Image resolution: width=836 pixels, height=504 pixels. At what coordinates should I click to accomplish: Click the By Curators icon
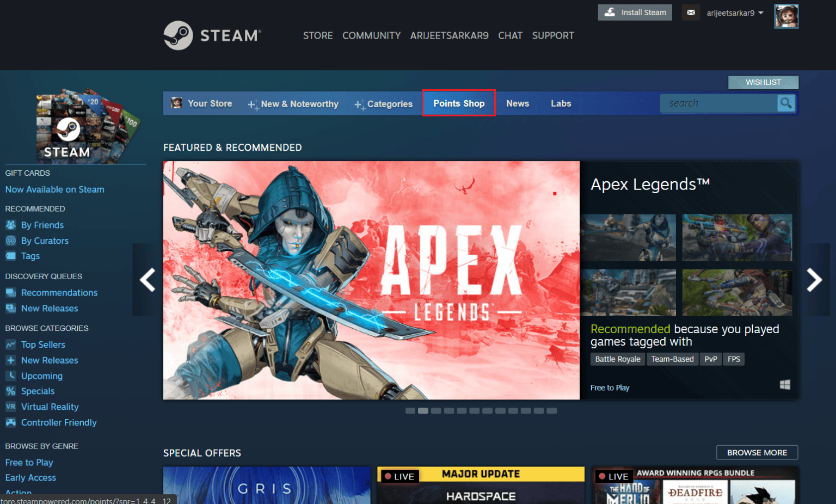click(11, 240)
